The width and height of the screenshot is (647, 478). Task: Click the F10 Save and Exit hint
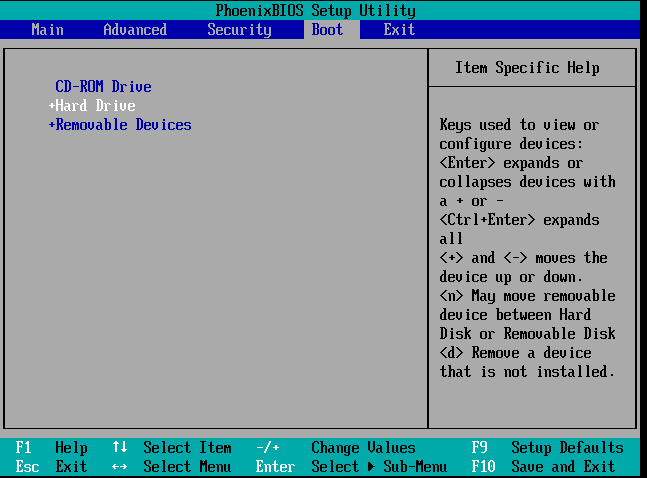tap(543, 466)
